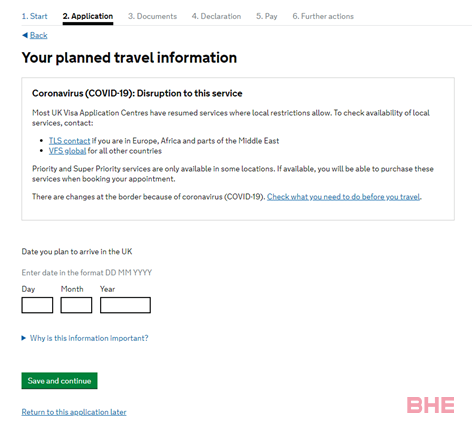Click the pink BHE logo watermark

(430, 405)
